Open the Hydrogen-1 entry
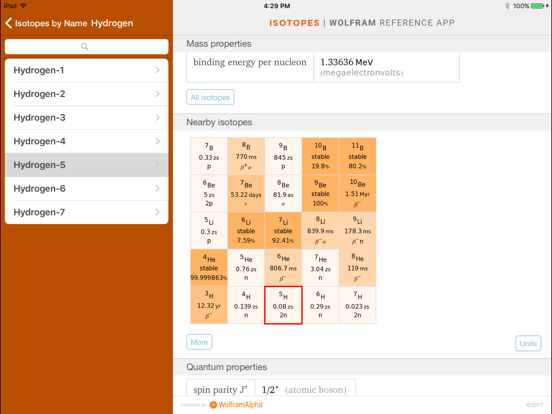 87,70
